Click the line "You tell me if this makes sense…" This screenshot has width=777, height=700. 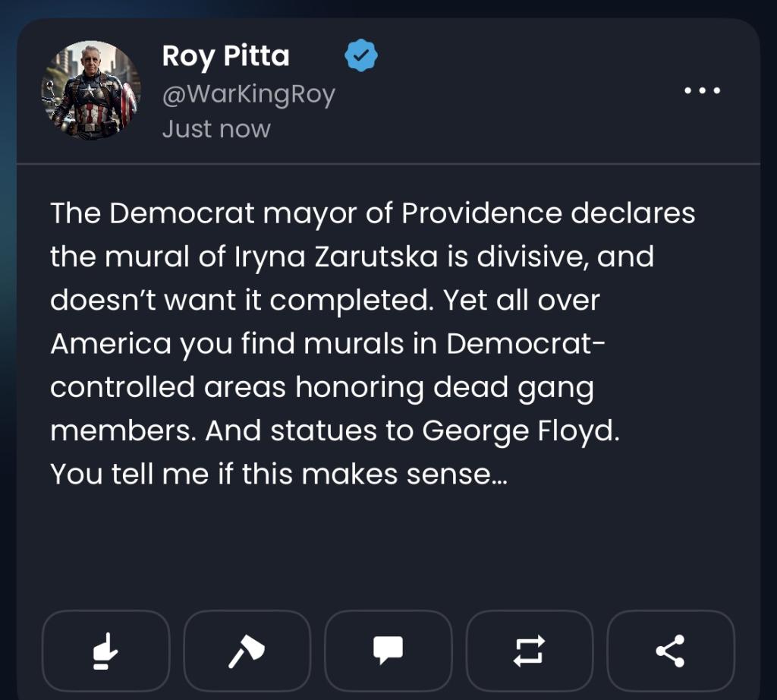[278, 475]
